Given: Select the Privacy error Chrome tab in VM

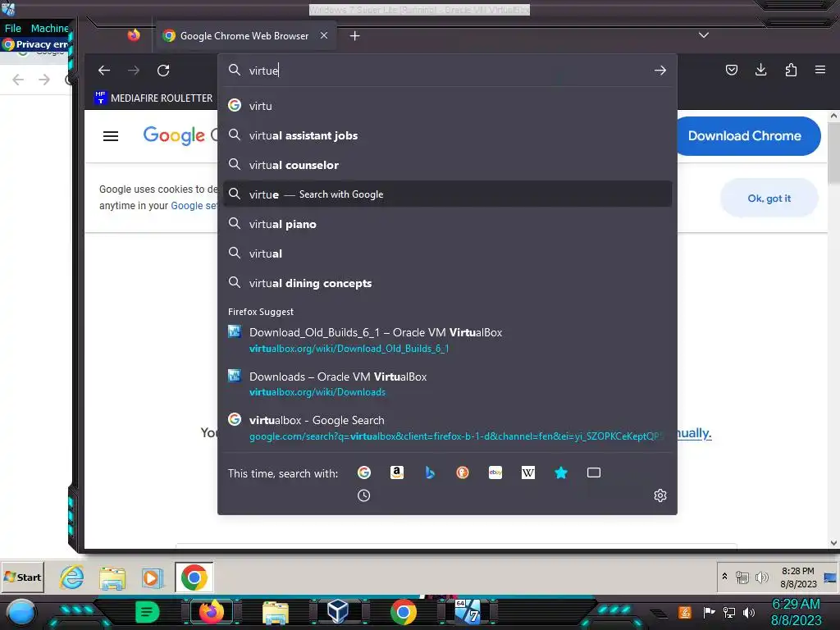Looking at the screenshot, I should pos(36,44).
